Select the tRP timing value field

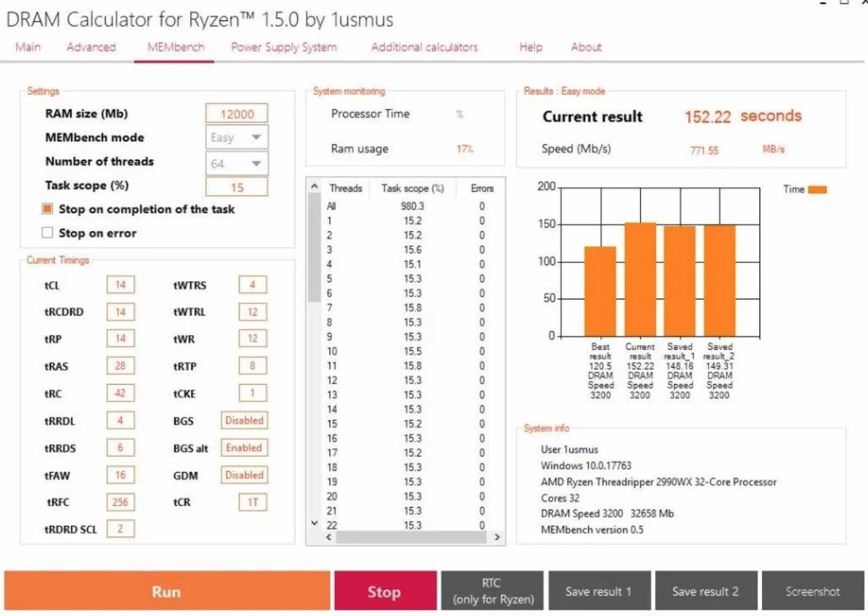120,339
